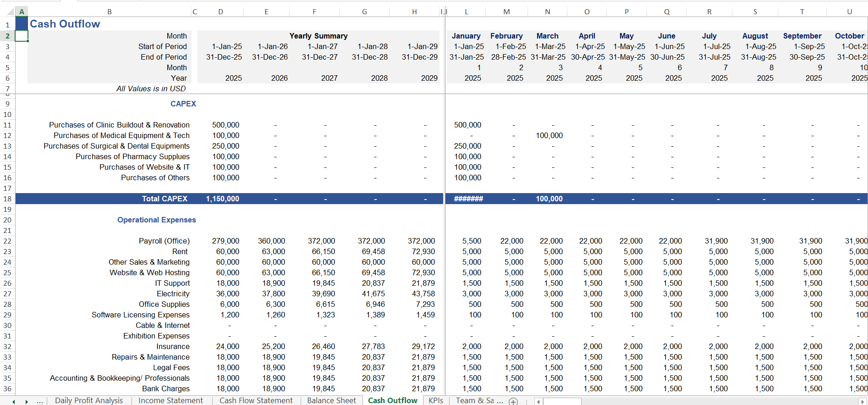Select column H header
868x405 pixels.
point(414,11)
